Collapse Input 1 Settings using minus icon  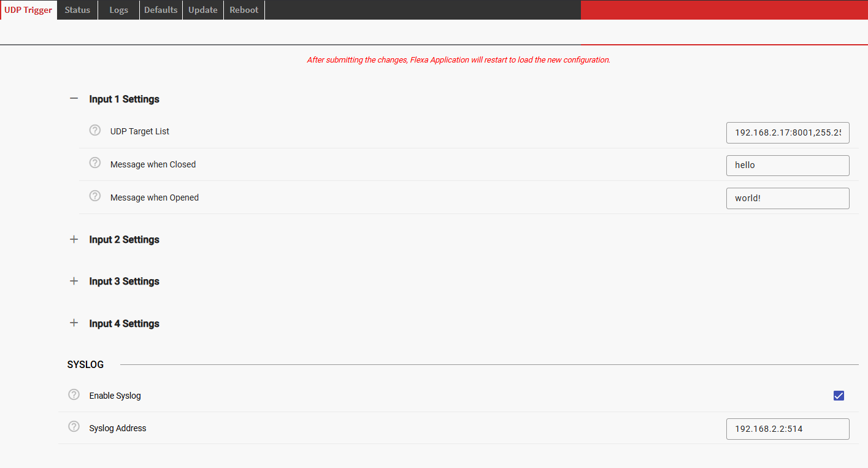tap(74, 99)
